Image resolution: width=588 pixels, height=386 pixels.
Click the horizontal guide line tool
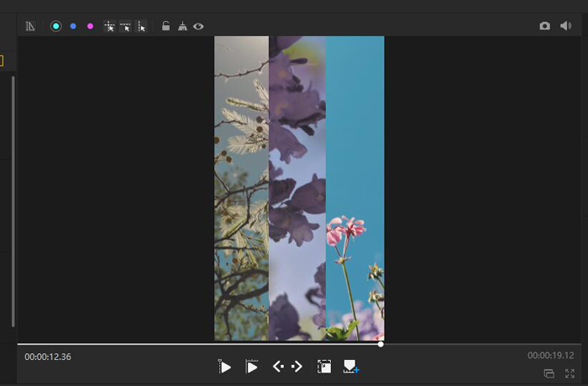click(x=125, y=26)
